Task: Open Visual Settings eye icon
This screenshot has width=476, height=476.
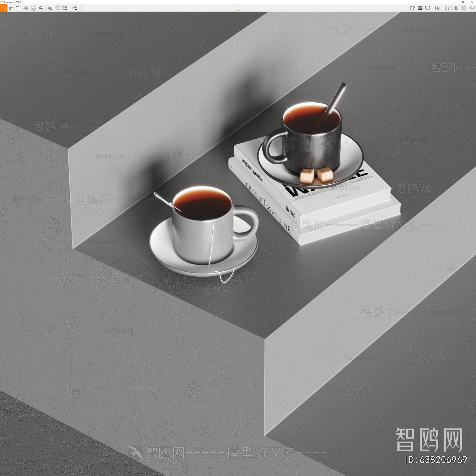Action: (456, 8)
